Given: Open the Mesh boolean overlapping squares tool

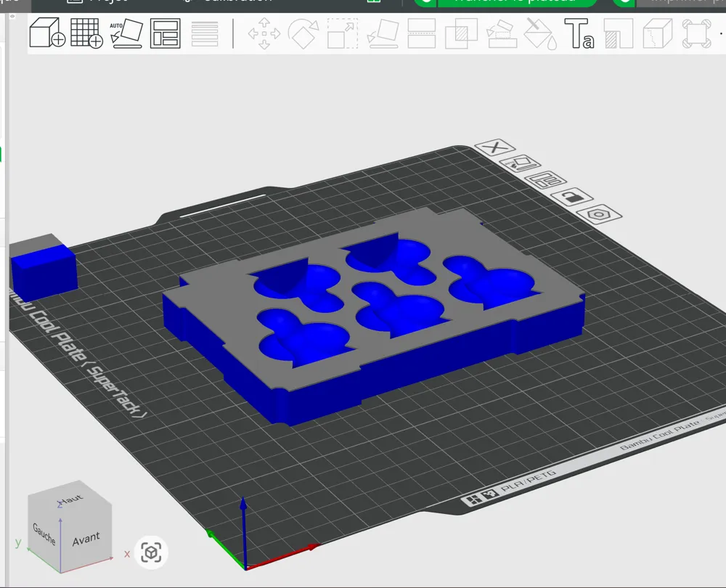Looking at the screenshot, I should [x=461, y=33].
